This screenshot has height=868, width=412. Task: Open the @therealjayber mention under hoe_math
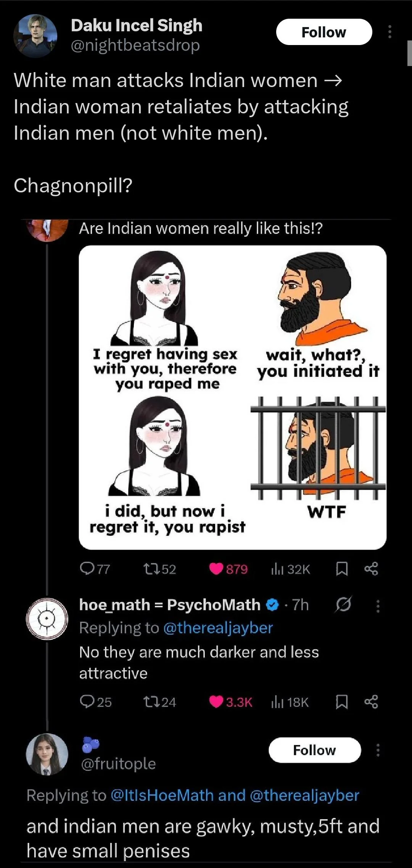click(x=218, y=628)
